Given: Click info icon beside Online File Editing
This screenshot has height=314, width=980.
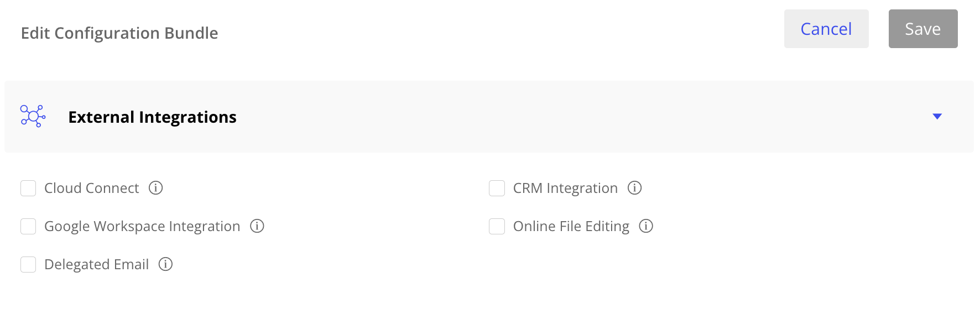Looking at the screenshot, I should pos(646,226).
